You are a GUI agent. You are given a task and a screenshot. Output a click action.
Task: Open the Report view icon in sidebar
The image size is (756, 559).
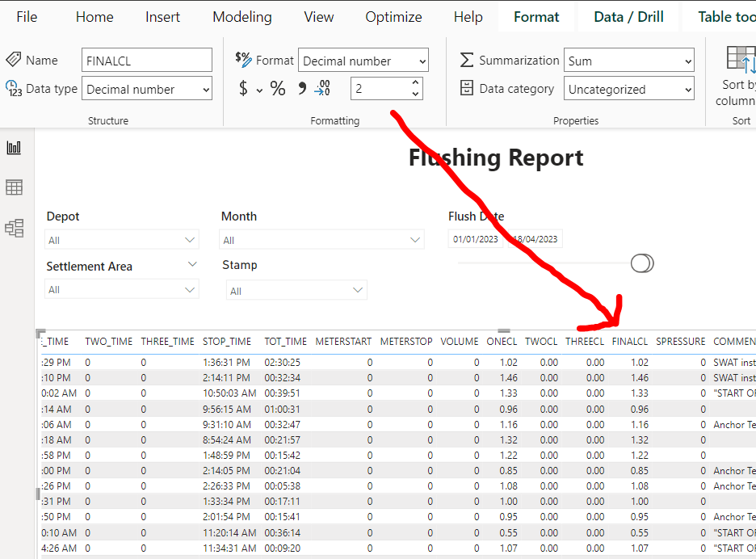click(14, 147)
